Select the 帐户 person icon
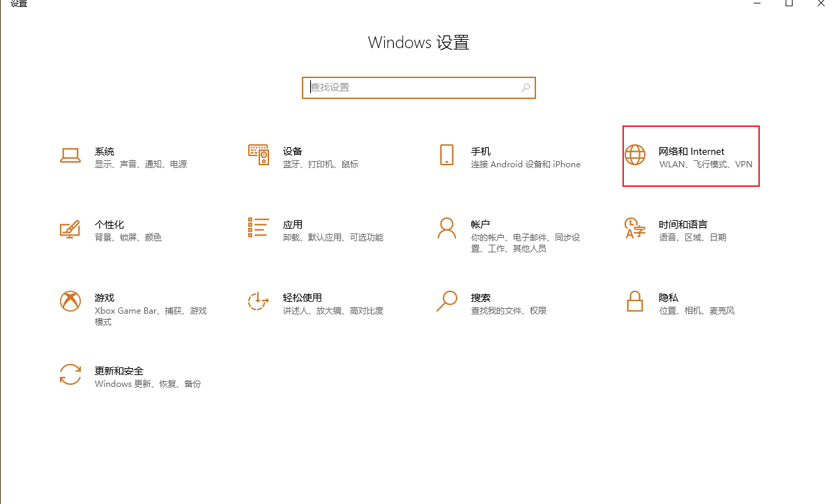Screen dimensions: 833x504 (447, 228)
